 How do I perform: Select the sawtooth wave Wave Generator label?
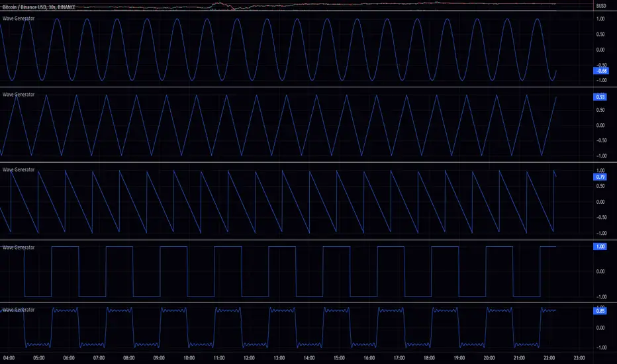click(19, 170)
